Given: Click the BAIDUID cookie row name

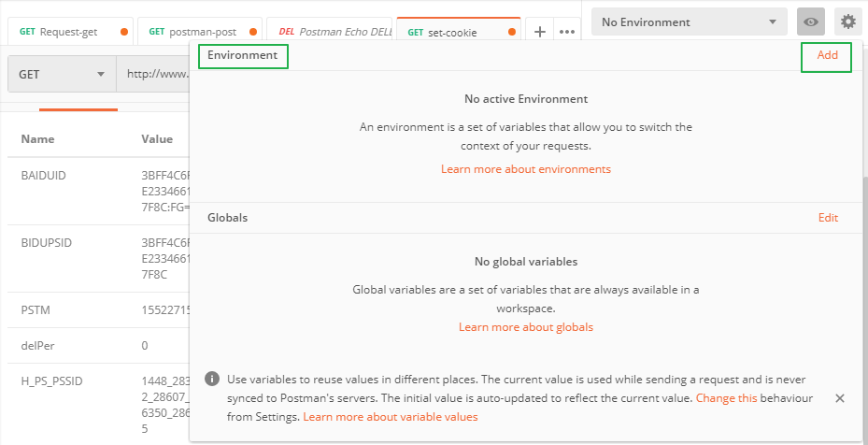Looking at the screenshot, I should pyautogui.click(x=45, y=175).
